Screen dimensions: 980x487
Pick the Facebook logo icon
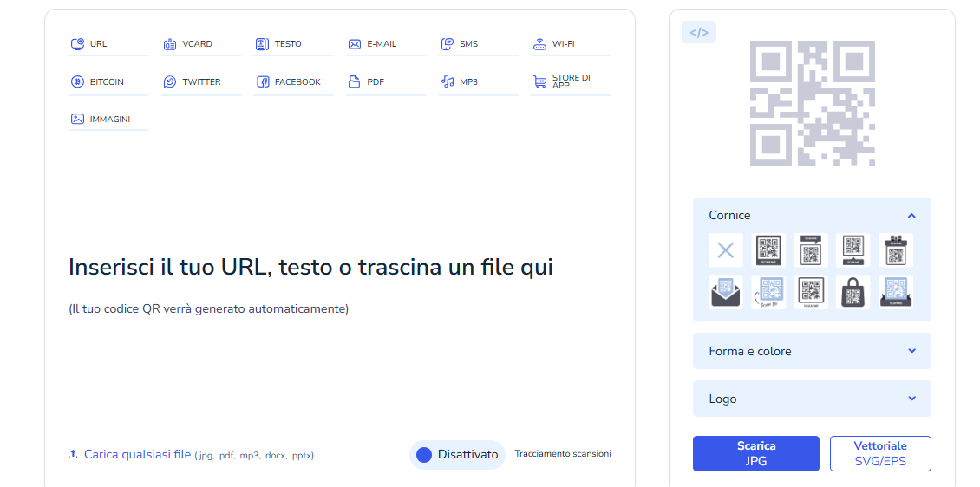[x=263, y=81]
